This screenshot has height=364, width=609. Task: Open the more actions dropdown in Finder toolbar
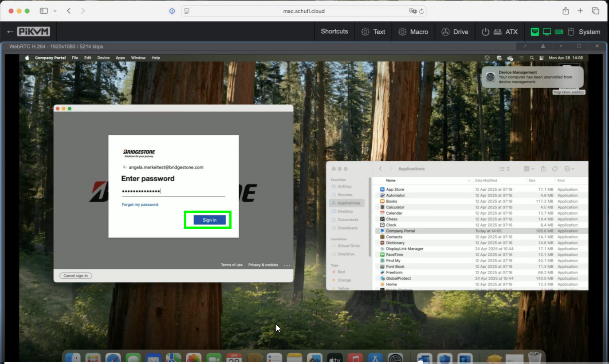569,169
